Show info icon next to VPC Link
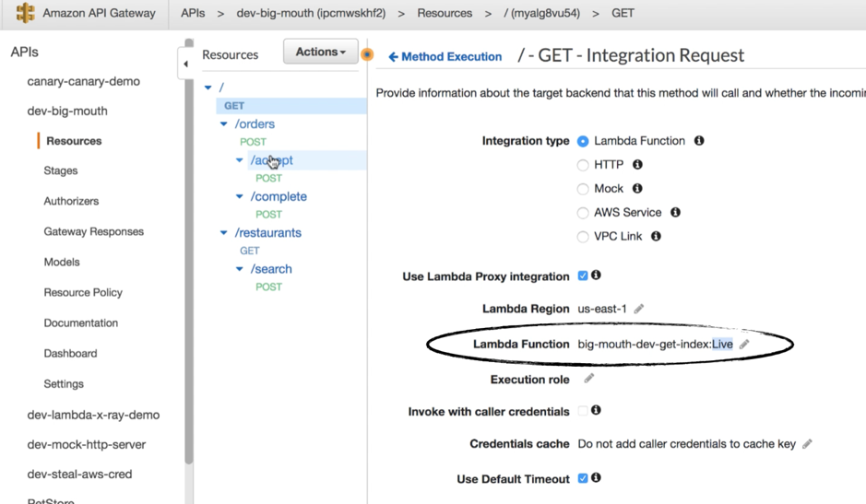Image resolution: width=866 pixels, height=504 pixels. [x=656, y=236]
